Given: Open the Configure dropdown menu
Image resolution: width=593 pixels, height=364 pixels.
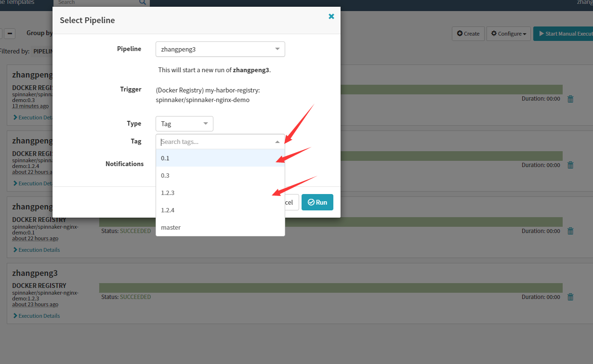Looking at the screenshot, I should coord(509,34).
